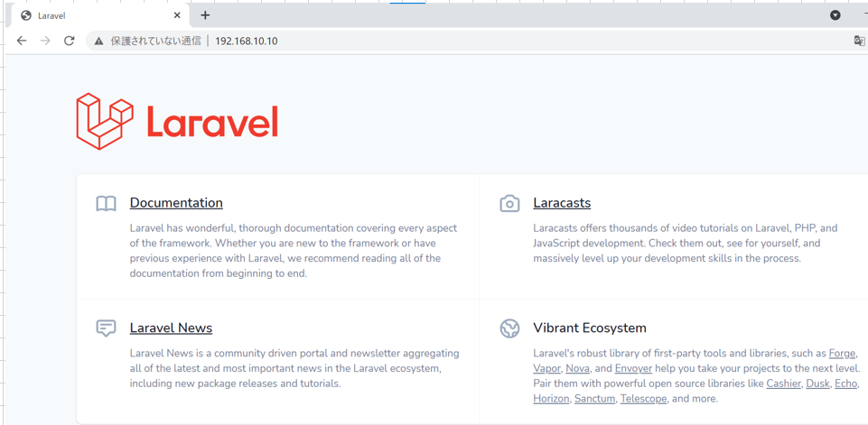Follow the Sanctum link

595,398
